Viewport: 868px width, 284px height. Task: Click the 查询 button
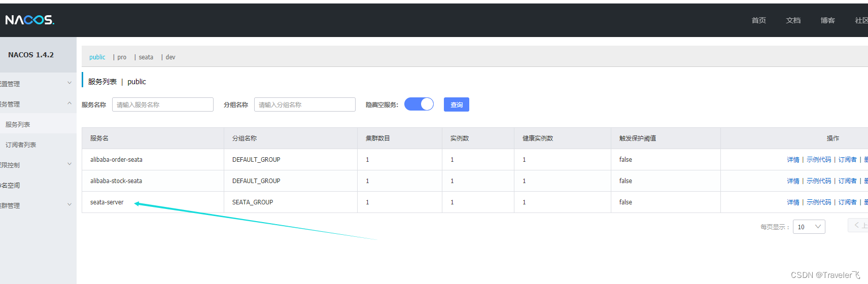(x=457, y=104)
